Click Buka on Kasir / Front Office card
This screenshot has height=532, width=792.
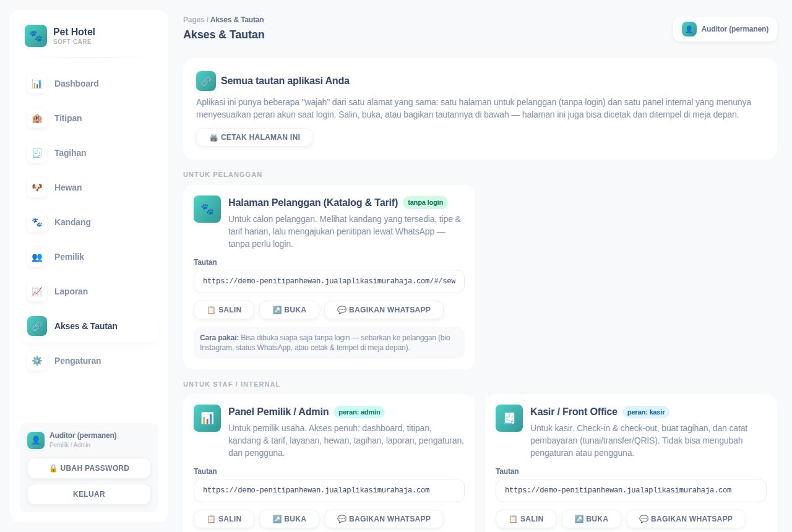[x=591, y=519]
